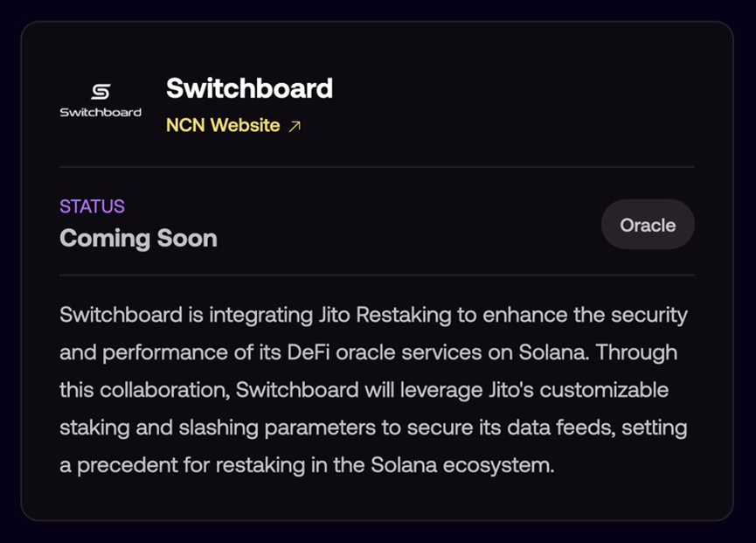Click the Coming Soon status text
Viewport: 756px width, 543px height.
click(138, 238)
